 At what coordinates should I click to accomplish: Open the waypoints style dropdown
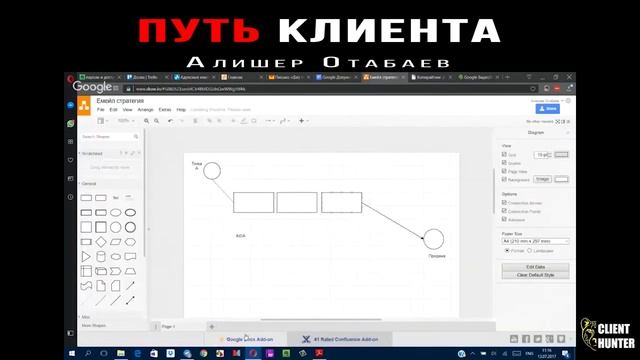284,121
